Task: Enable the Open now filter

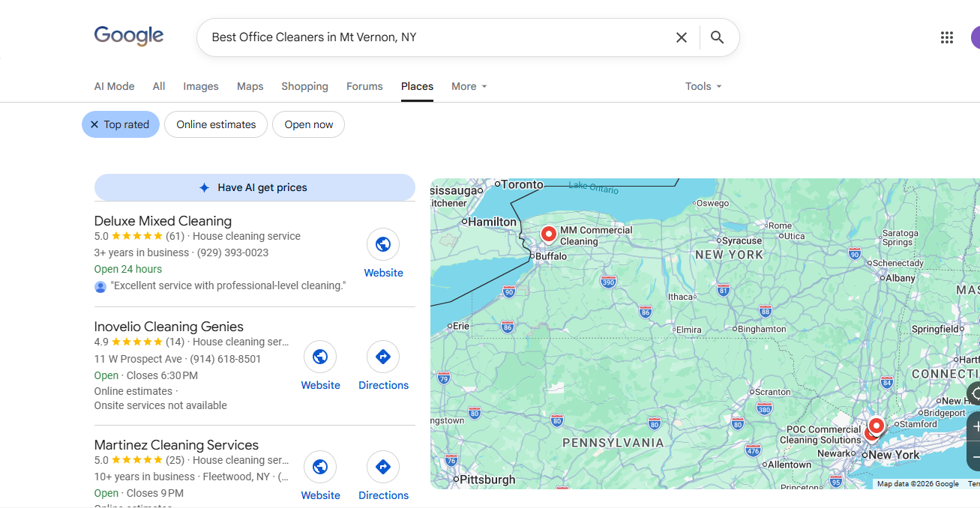Action: click(309, 124)
